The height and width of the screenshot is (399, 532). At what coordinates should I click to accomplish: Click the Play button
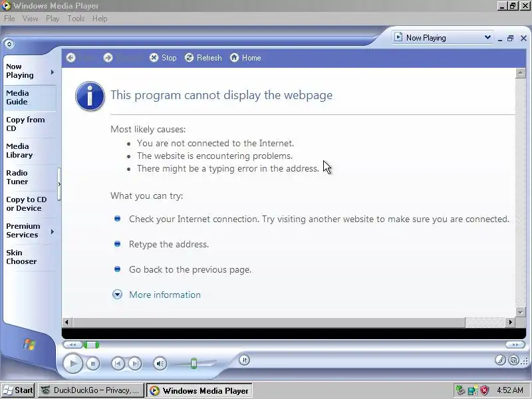point(72,363)
